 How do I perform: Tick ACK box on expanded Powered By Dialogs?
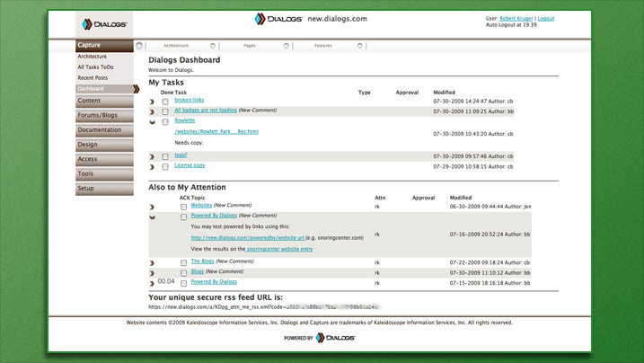point(183,217)
